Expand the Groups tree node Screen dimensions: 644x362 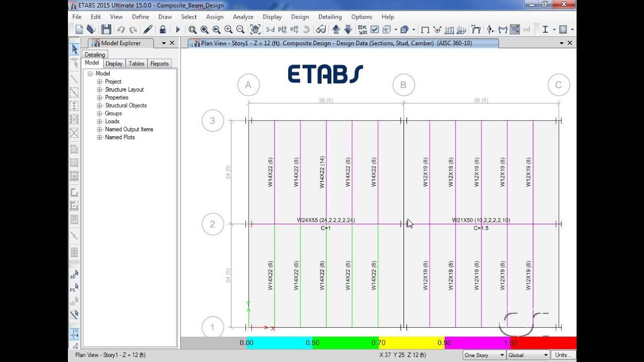pyautogui.click(x=100, y=114)
